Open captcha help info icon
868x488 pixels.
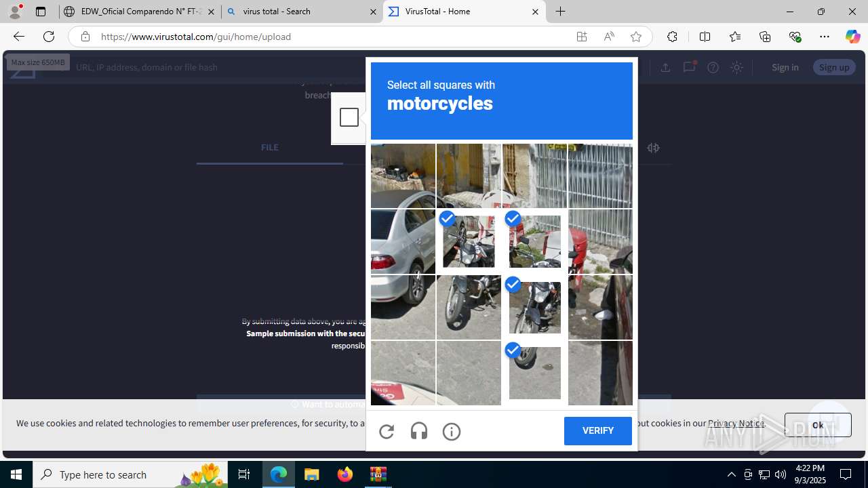(x=452, y=431)
